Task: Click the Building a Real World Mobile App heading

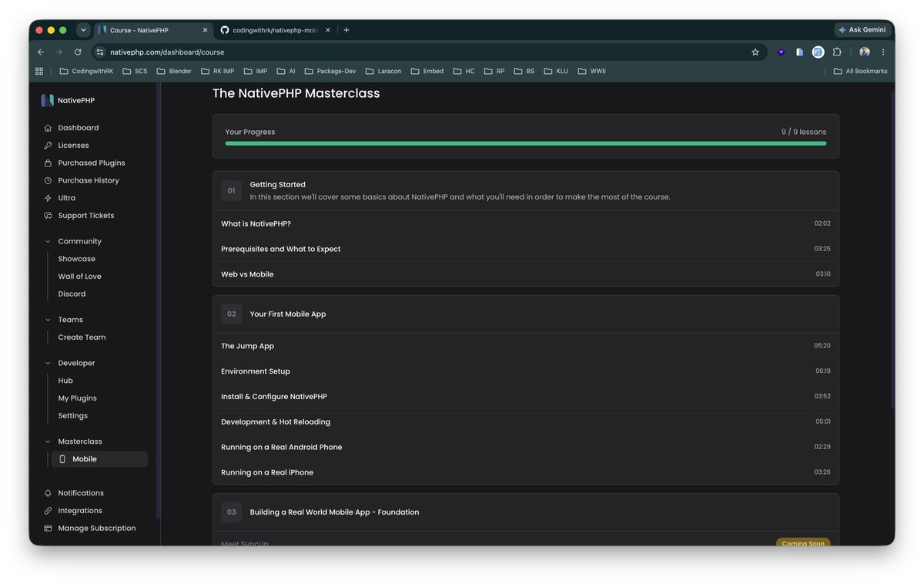Action: [x=334, y=512]
